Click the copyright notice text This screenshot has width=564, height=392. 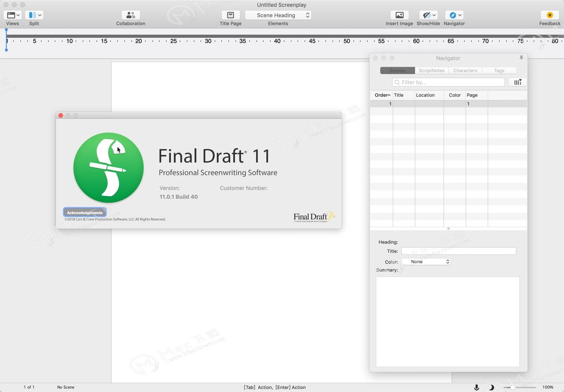tap(115, 219)
